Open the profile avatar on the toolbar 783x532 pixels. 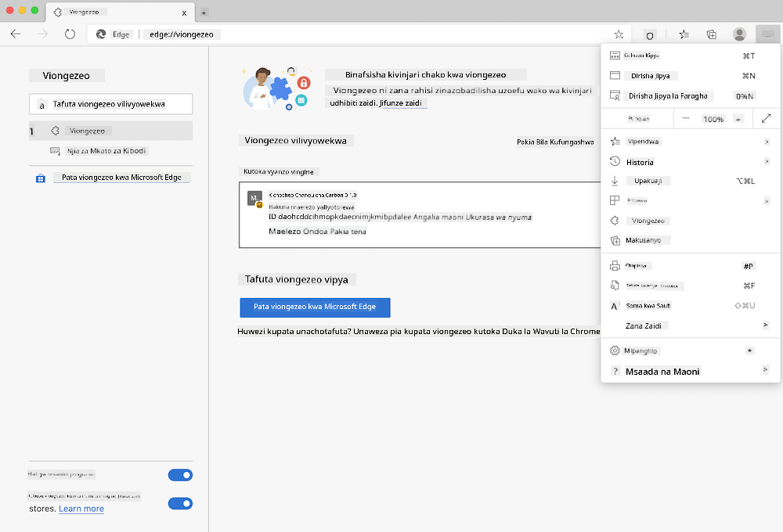pyautogui.click(x=739, y=34)
